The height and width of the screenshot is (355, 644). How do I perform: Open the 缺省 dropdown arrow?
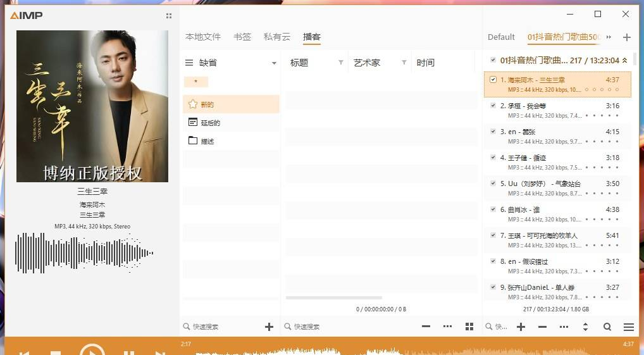click(274, 63)
